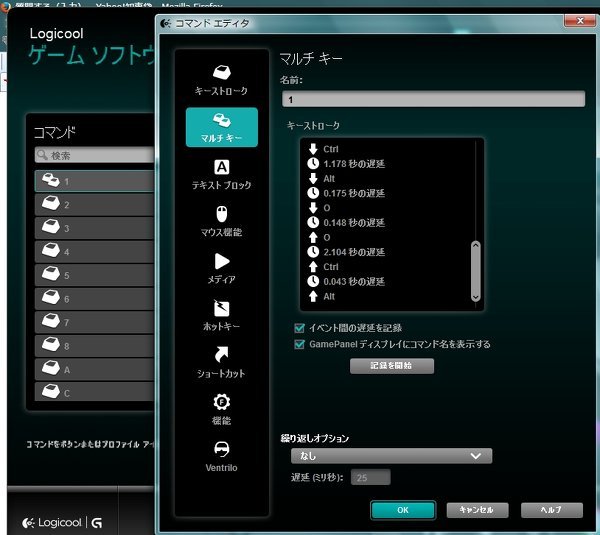Click the scrollbar down arrow in keystroke list

[476, 297]
